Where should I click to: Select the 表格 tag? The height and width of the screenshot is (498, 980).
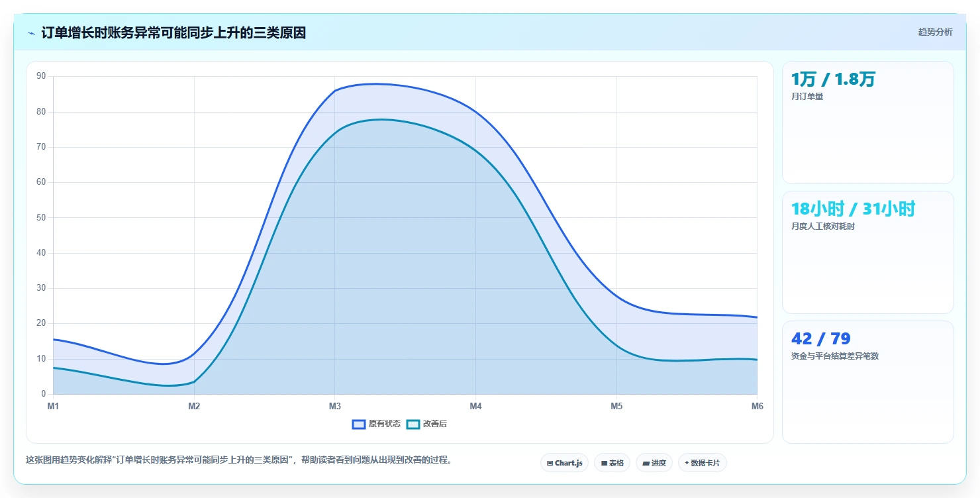[612, 463]
